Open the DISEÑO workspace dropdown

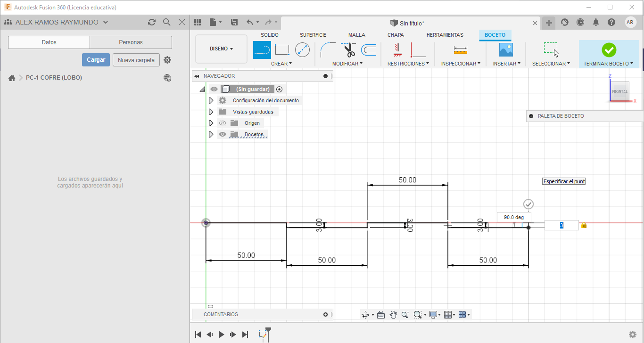[221, 49]
